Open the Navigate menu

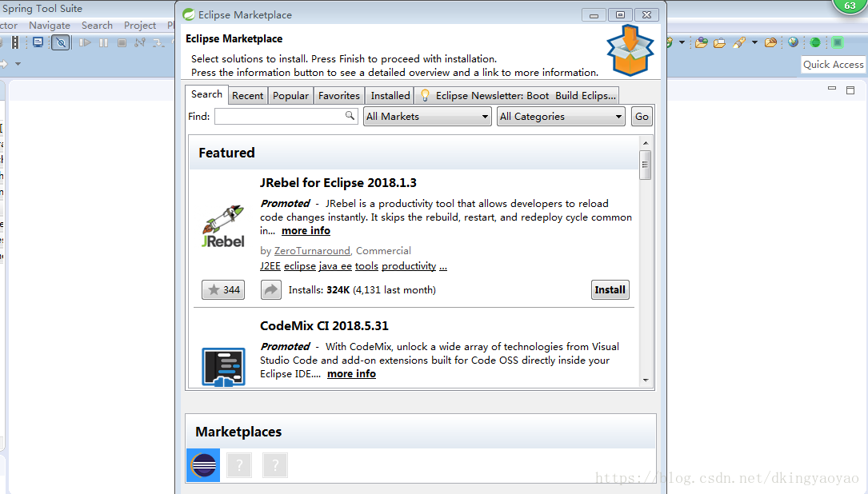(50, 26)
